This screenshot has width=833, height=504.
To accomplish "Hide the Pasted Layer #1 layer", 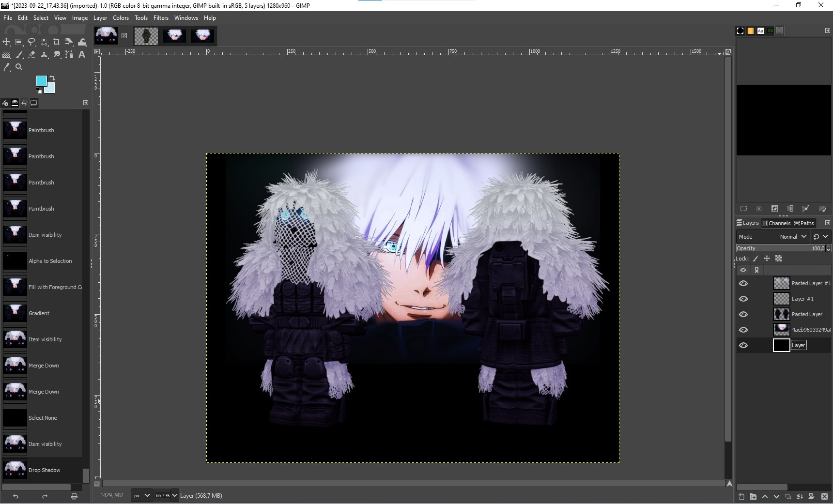I will click(x=743, y=283).
